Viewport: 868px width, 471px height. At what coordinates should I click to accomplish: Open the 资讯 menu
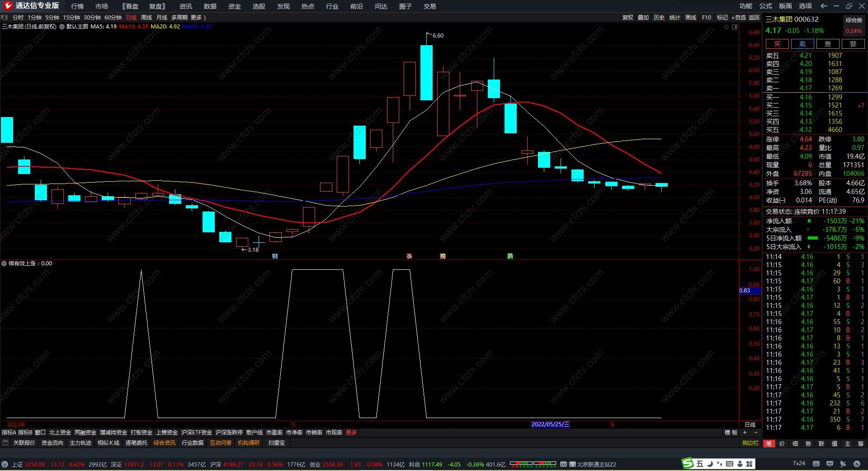186,6
